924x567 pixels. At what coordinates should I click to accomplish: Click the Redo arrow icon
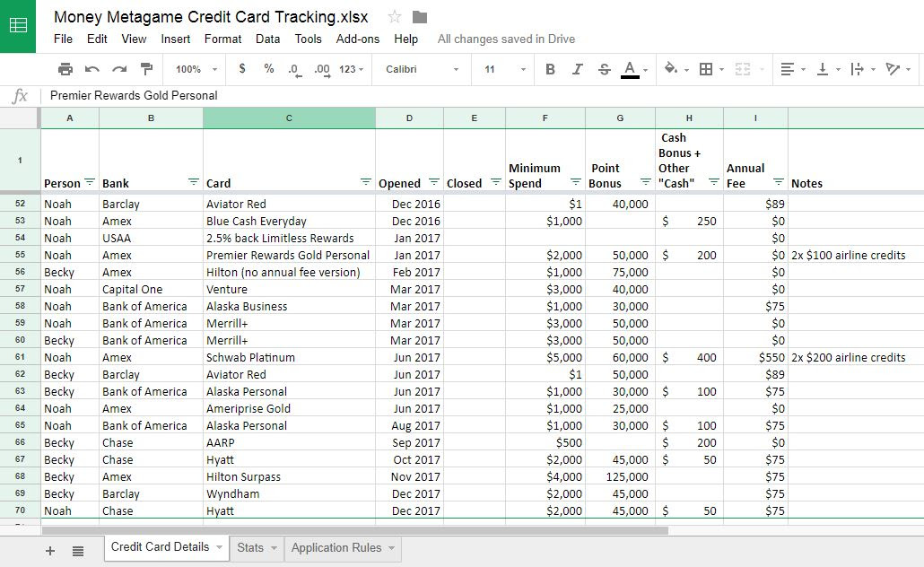tap(119, 69)
